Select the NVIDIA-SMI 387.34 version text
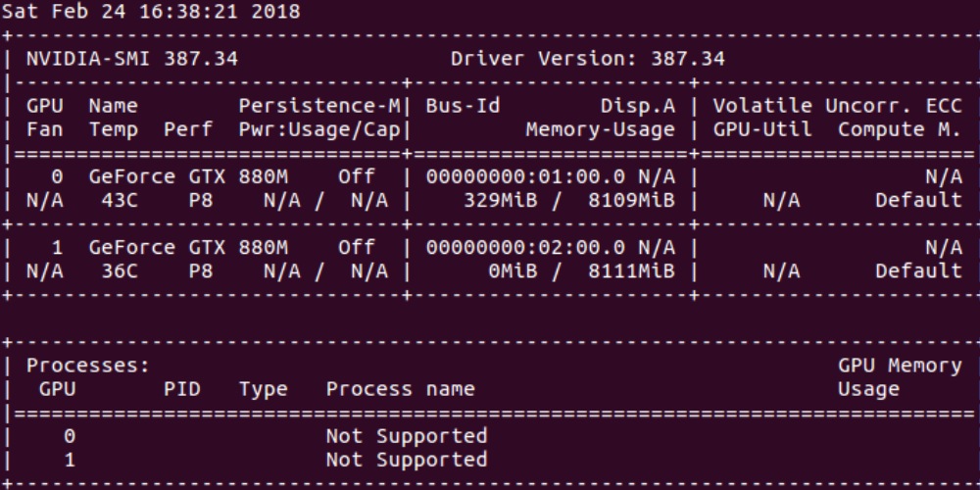The image size is (980, 490). [x=131, y=59]
